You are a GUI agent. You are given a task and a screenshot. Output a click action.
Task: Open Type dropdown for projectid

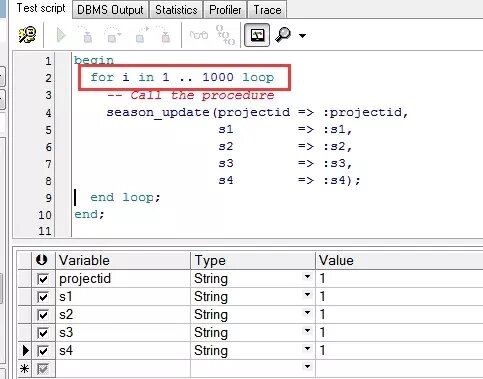tap(307, 277)
